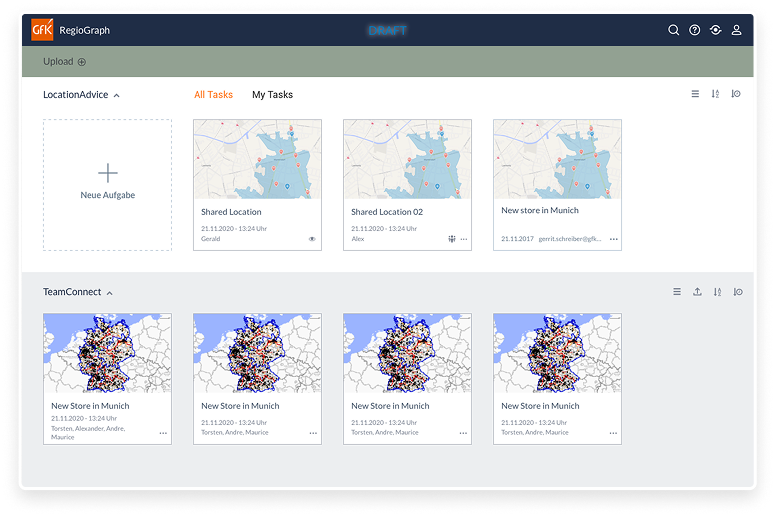Collapse the LocationAdvice section

tap(117, 95)
